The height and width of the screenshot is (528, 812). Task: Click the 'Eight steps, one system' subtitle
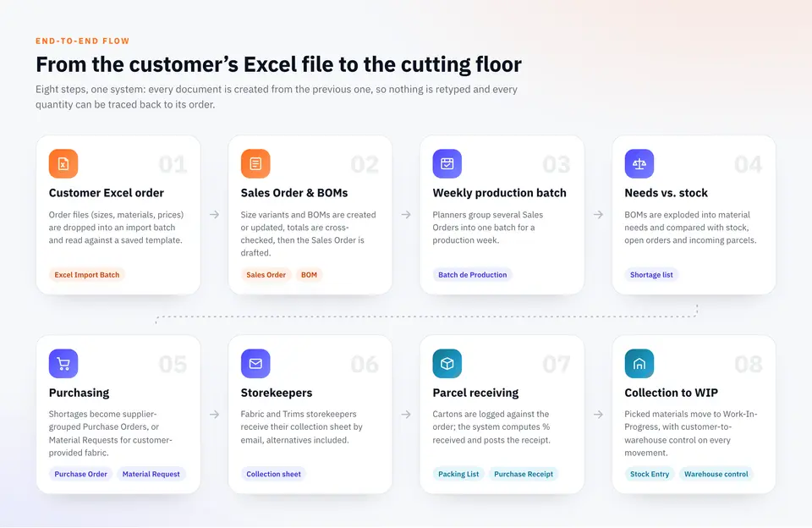click(277, 97)
